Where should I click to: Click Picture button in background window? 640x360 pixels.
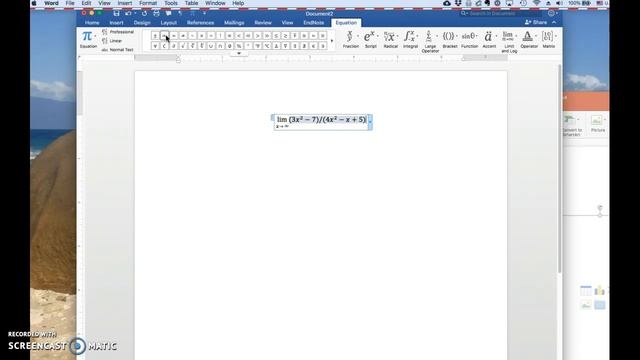[x=598, y=124]
